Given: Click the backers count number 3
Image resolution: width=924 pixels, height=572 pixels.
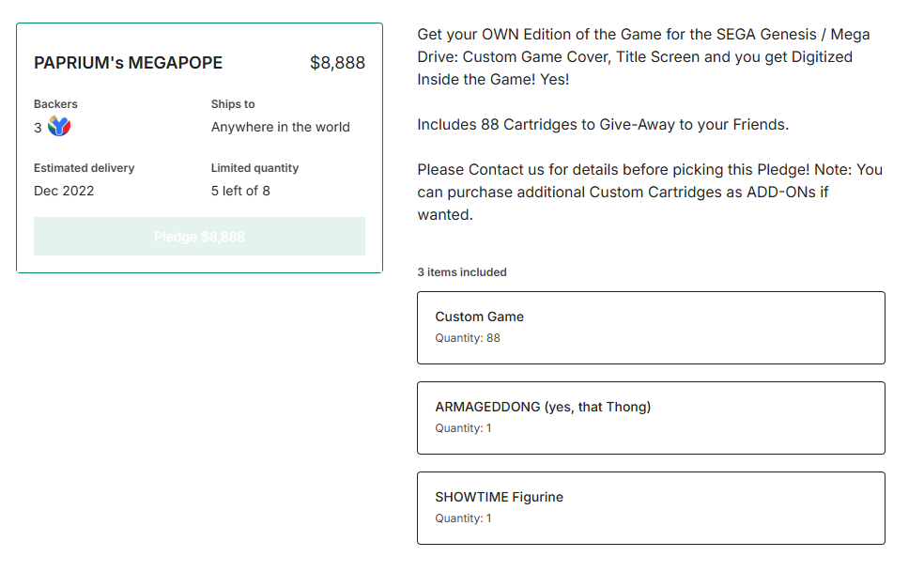Looking at the screenshot, I should [x=38, y=128].
